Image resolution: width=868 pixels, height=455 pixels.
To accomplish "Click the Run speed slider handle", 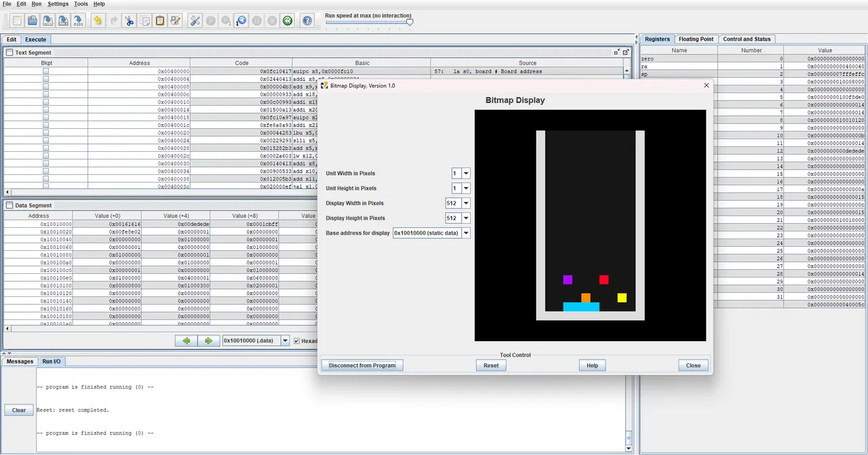I will [410, 22].
